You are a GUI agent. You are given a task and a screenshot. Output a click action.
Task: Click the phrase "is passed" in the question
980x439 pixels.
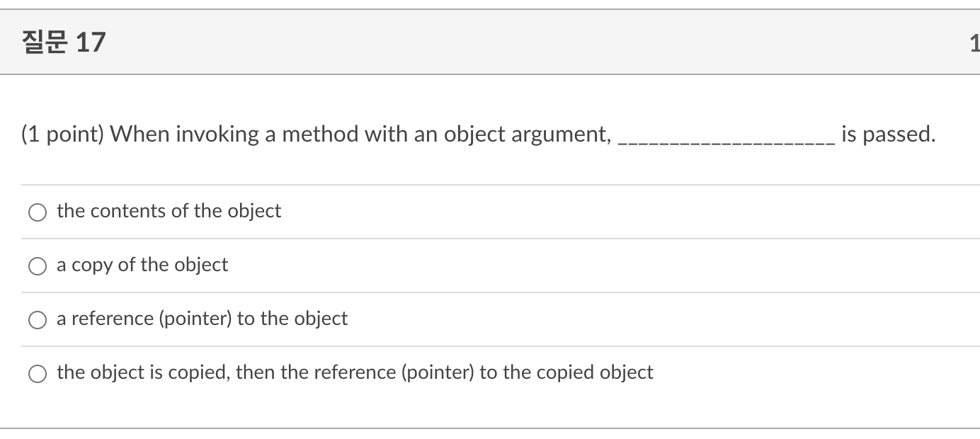[884, 134]
